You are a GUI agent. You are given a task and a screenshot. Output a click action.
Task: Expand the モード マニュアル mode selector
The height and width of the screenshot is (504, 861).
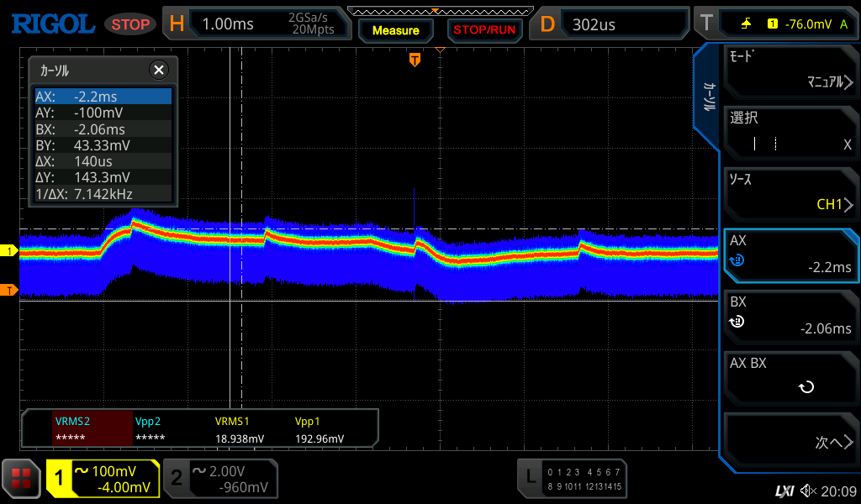coord(790,71)
